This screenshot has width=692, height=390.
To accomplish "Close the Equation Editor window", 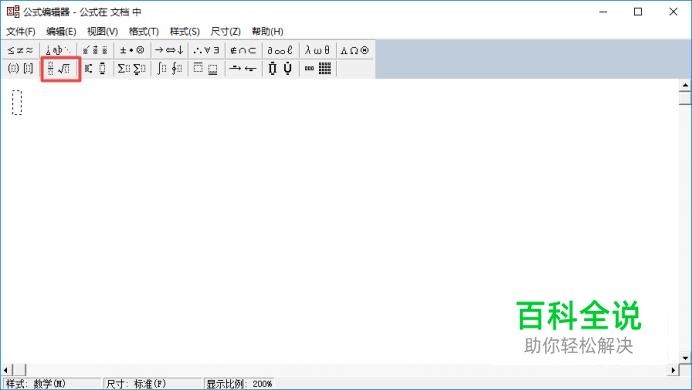I will [673, 12].
